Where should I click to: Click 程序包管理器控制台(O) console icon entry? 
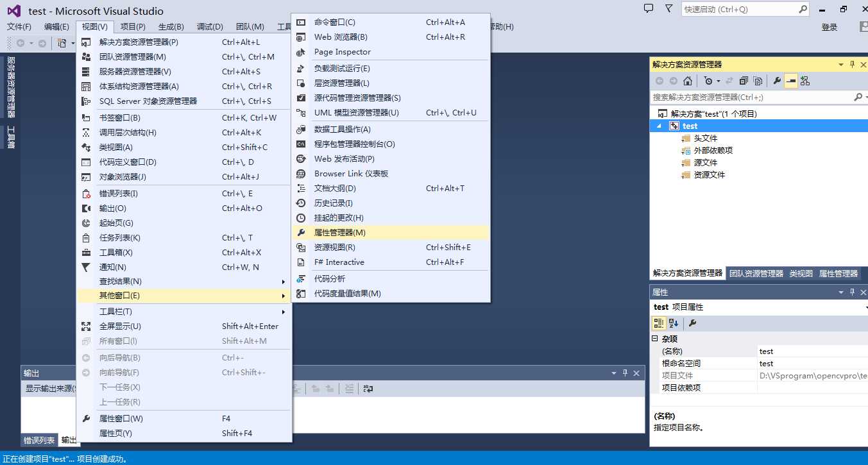pos(391,144)
